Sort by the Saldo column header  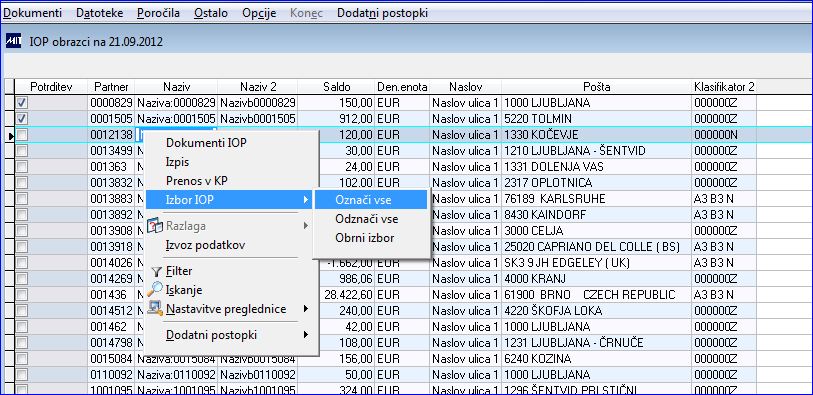pos(337,87)
